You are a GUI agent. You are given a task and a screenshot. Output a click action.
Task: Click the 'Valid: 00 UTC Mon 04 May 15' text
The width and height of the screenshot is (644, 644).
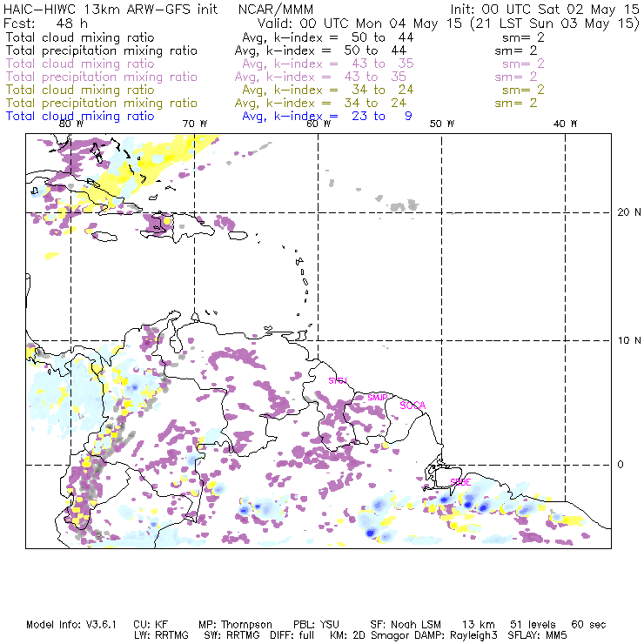(359, 23)
